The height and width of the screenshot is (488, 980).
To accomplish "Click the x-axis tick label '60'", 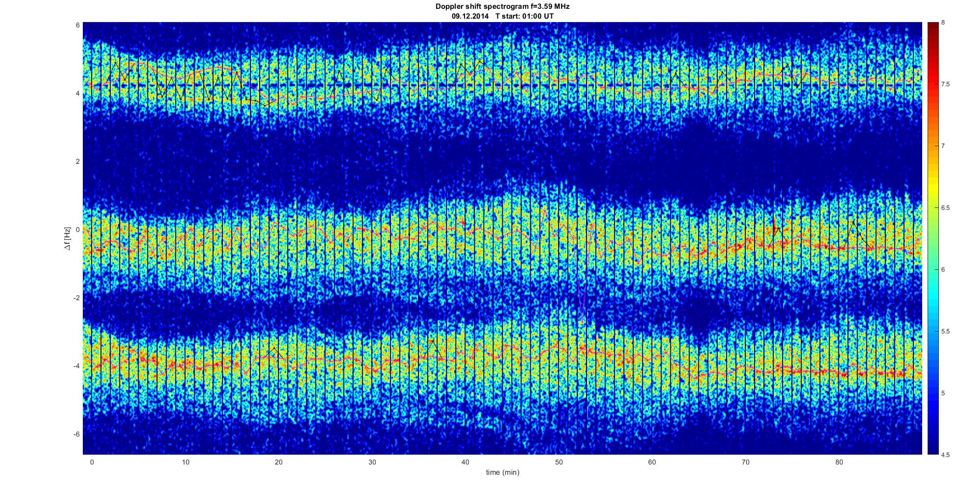I will 652,462.
